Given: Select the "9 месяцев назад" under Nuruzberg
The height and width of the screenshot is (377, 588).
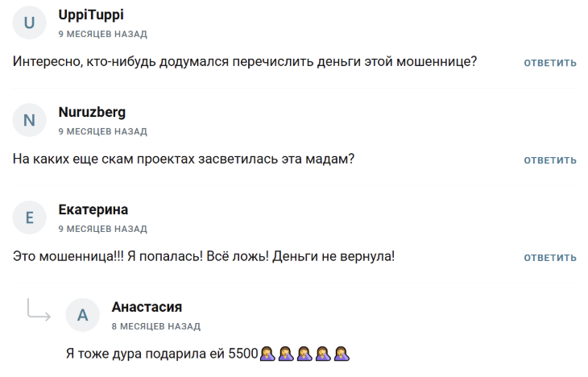Looking at the screenshot, I should (x=103, y=131).
